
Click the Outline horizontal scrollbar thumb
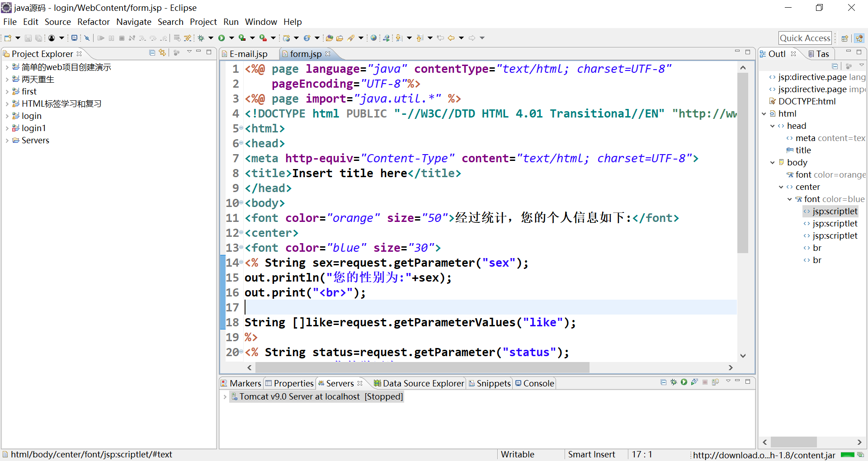click(793, 442)
